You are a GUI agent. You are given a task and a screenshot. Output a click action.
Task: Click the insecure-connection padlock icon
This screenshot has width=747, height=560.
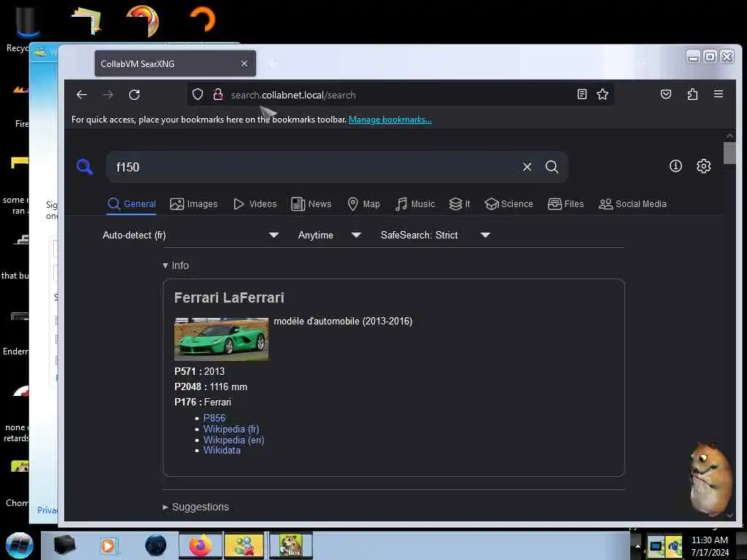point(218,94)
